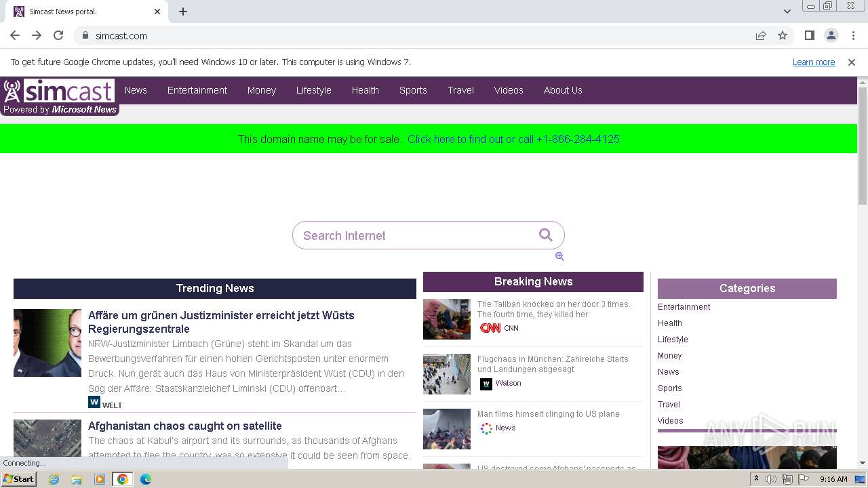
Task: Select Travel in Categories list
Action: point(669,405)
